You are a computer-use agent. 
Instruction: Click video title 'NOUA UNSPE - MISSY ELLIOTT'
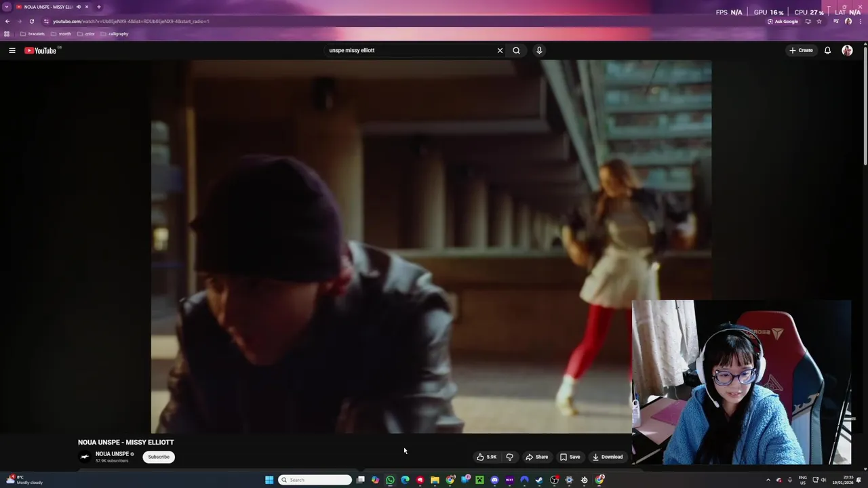125,442
